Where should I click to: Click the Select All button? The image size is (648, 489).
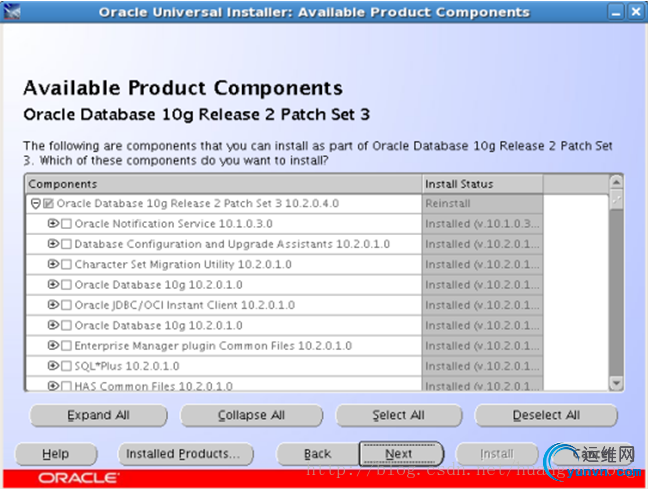coord(398,415)
